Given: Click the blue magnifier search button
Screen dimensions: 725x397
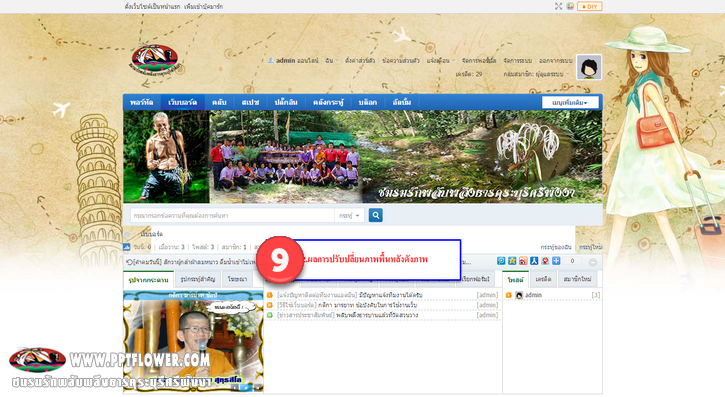Looking at the screenshot, I should pos(375,215).
